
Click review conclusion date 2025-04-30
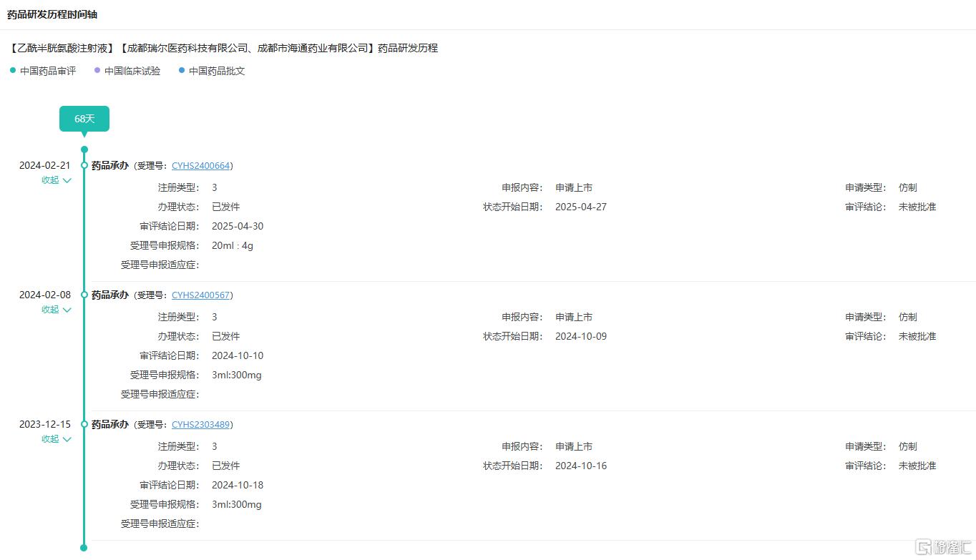(238, 226)
